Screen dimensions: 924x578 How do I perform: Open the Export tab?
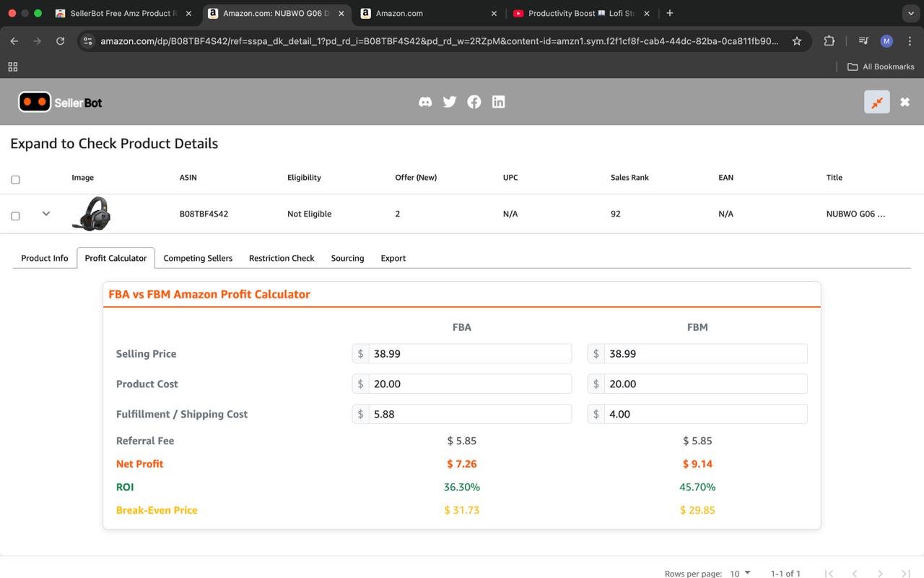coord(393,258)
